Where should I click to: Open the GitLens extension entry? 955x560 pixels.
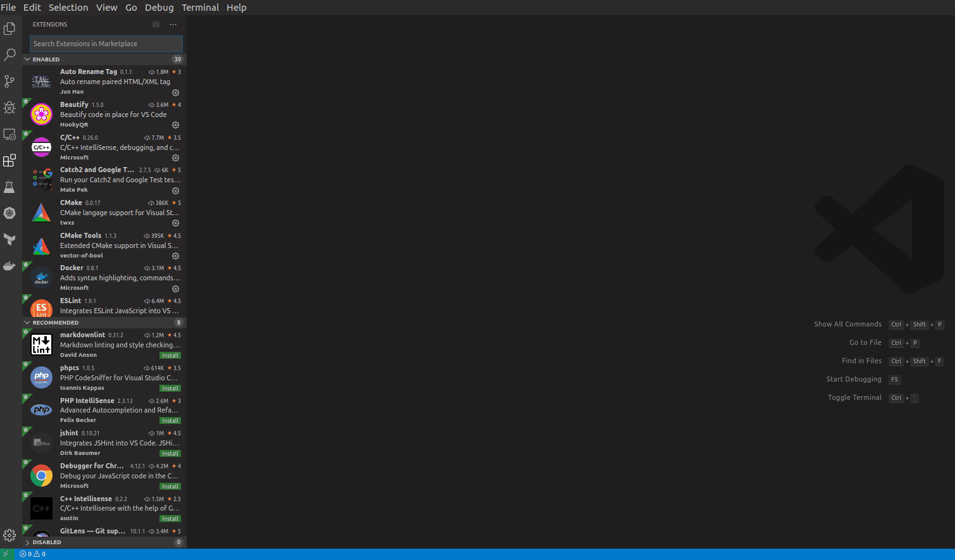coord(104,532)
